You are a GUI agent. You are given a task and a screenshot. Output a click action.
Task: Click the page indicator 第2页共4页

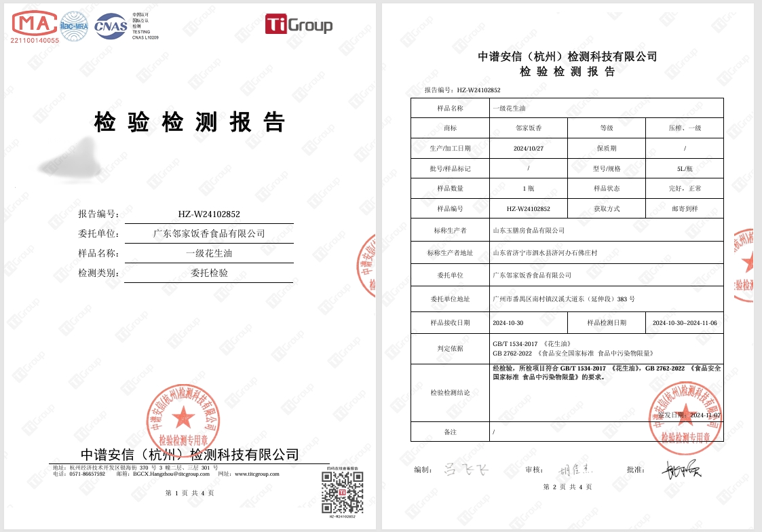click(567, 487)
